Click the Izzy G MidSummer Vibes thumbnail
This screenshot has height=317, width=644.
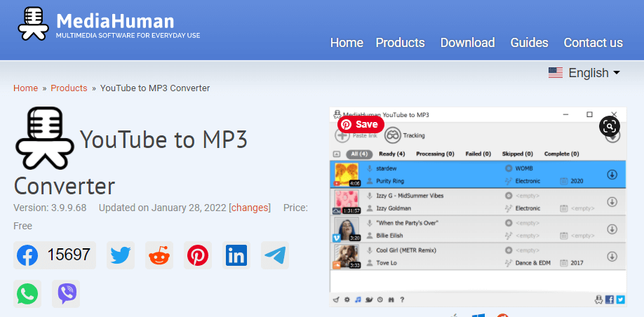pyautogui.click(x=347, y=201)
